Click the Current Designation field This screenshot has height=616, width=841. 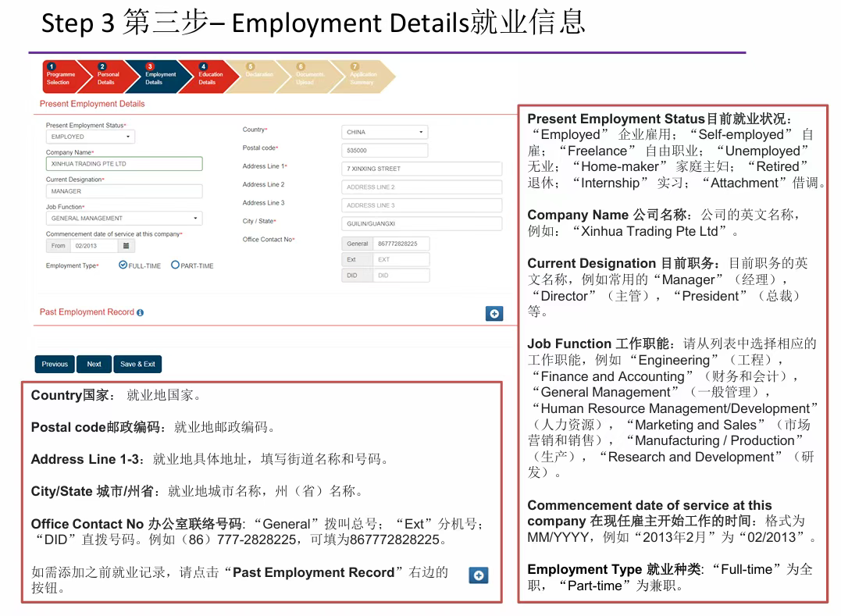[x=124, y=190]
